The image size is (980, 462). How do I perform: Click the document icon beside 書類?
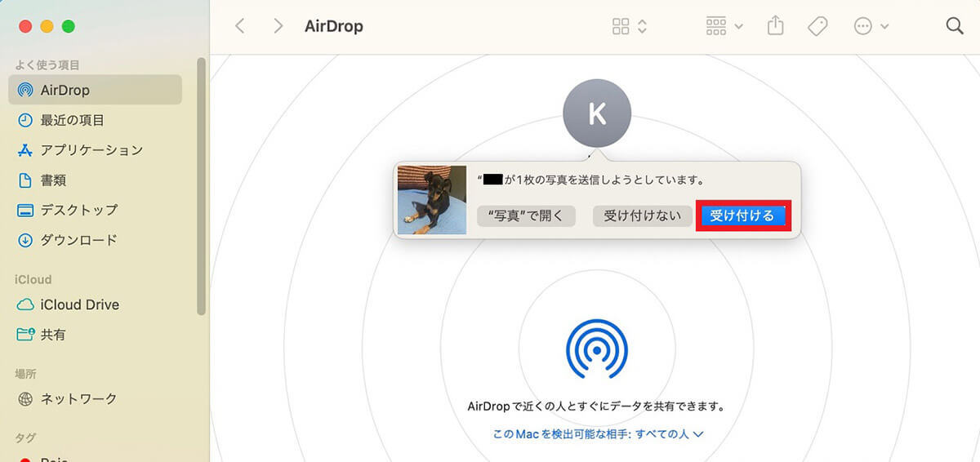tap(25, 180)
